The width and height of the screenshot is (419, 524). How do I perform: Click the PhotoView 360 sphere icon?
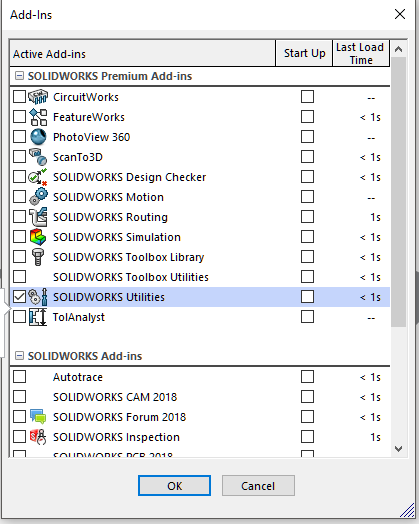click(38, 137)
